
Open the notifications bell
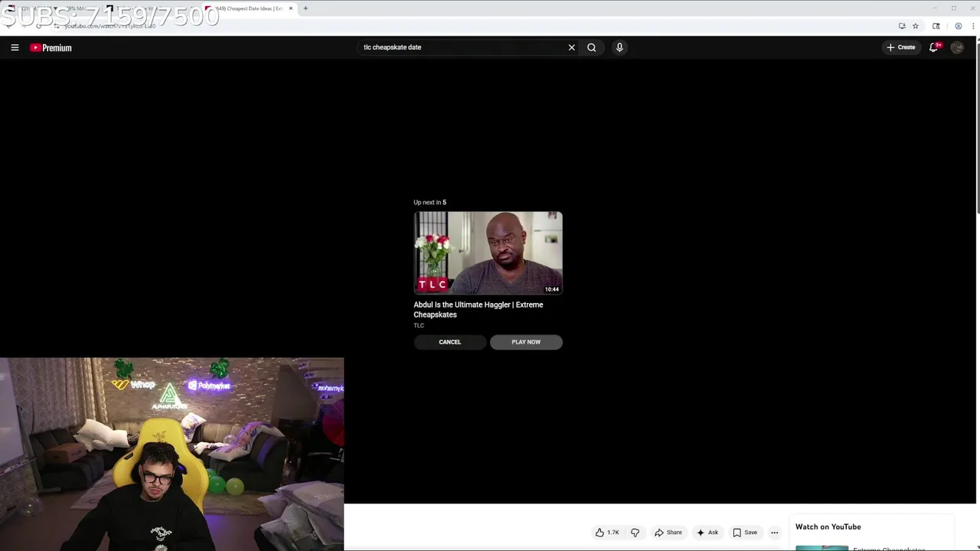point(934,47)
